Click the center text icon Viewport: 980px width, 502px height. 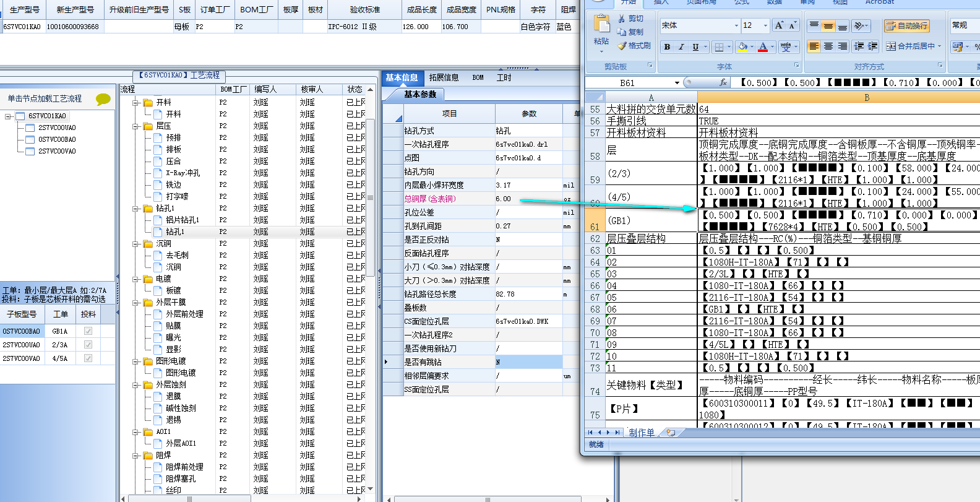pyautogui.click(x=828, y=46)
